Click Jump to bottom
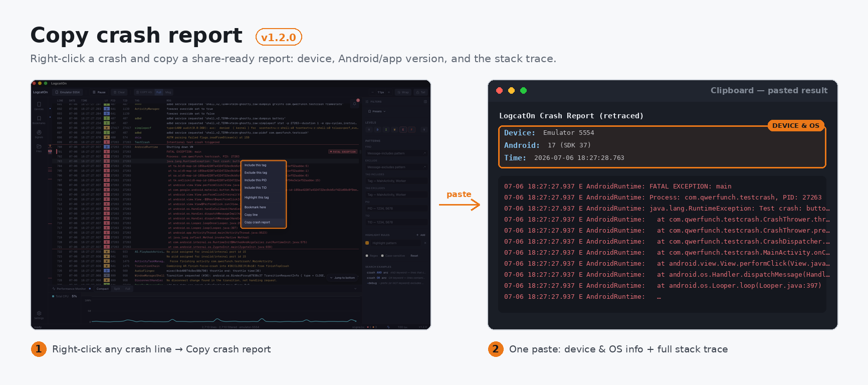The width and height of the screenshot is (868, 385). 343,278
